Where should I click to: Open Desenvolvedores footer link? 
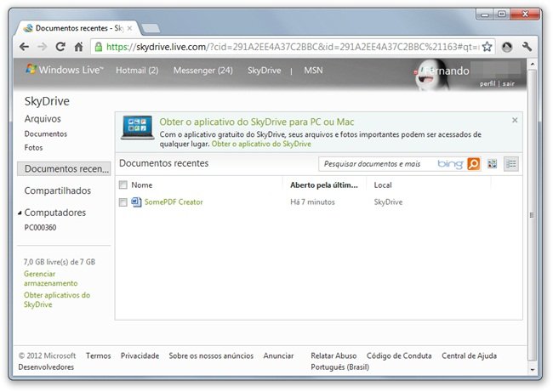(46, 367)
